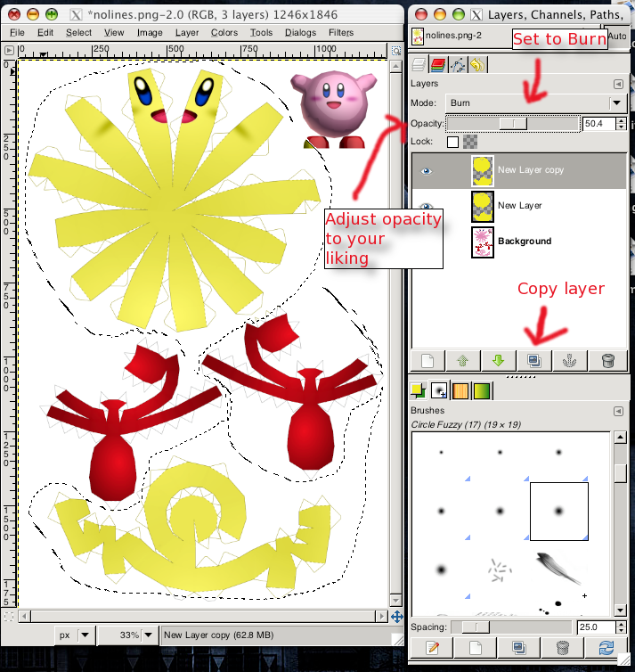635x672 pixels.
Task: Click canvas horizontal scrollbar right arrow
Action: pyautogui.click(x=381, y=617)
